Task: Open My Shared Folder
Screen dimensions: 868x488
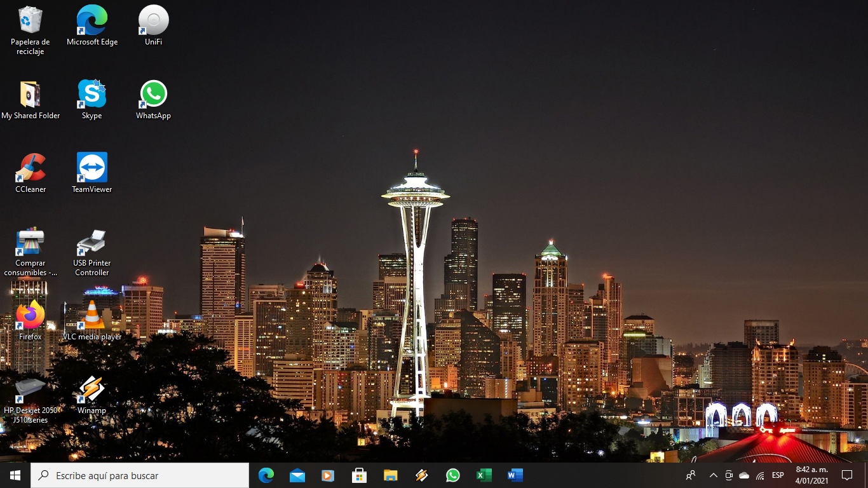Action: coord(30,92)
